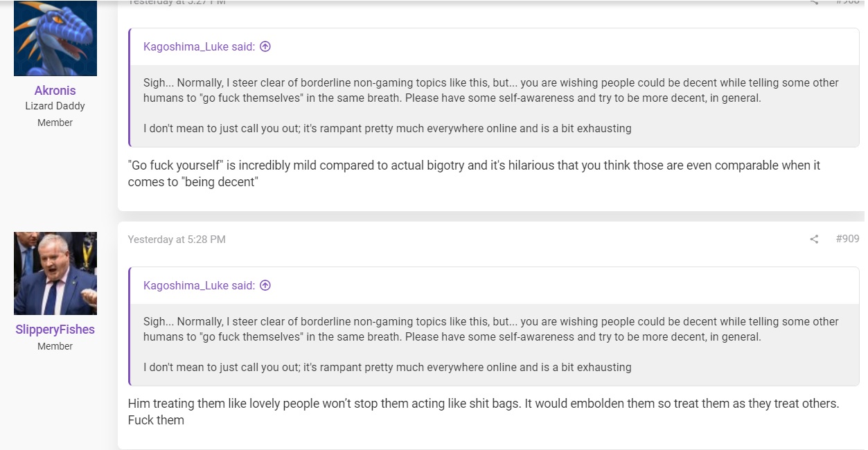
Task: Click the 'Yesterday at 5:28 PM' timestamp
Action: (177, 240)
